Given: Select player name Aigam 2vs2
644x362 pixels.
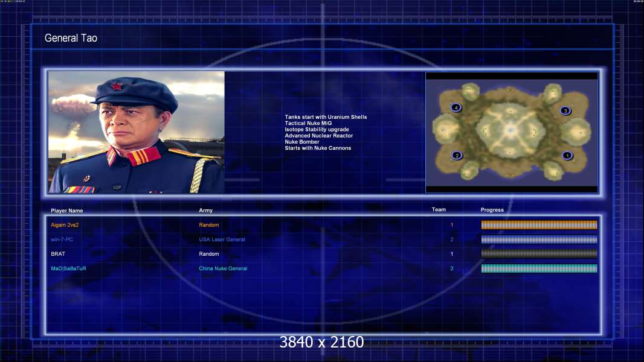Looking at the screenshot, I should click(65, 224).
